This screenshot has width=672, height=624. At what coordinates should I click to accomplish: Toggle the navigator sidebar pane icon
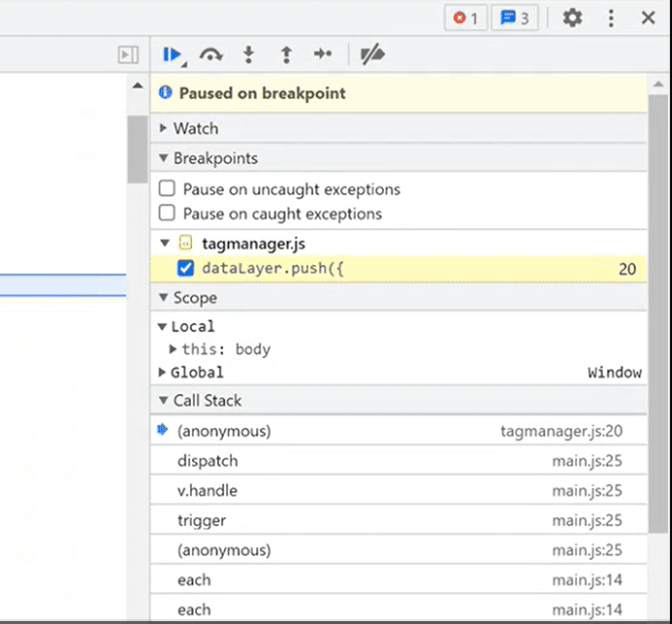pyautogui.click(x=128, y=55)
